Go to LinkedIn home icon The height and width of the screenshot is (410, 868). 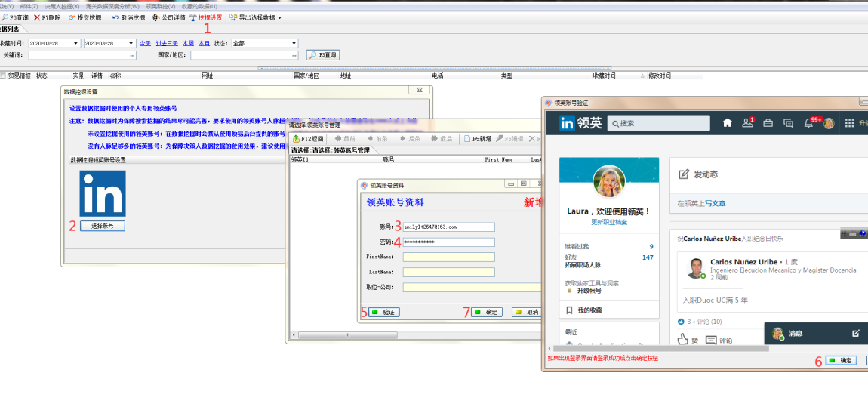728,123
